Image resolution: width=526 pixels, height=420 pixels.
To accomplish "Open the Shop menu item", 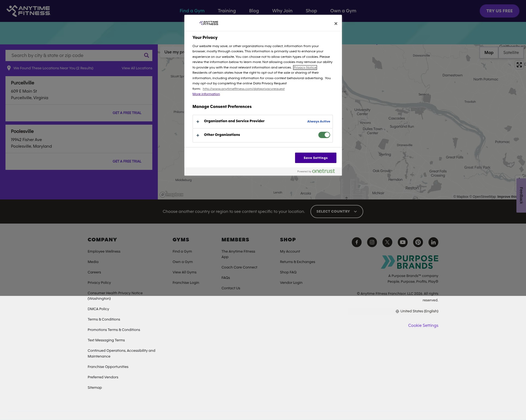I will tap(311, 11).
